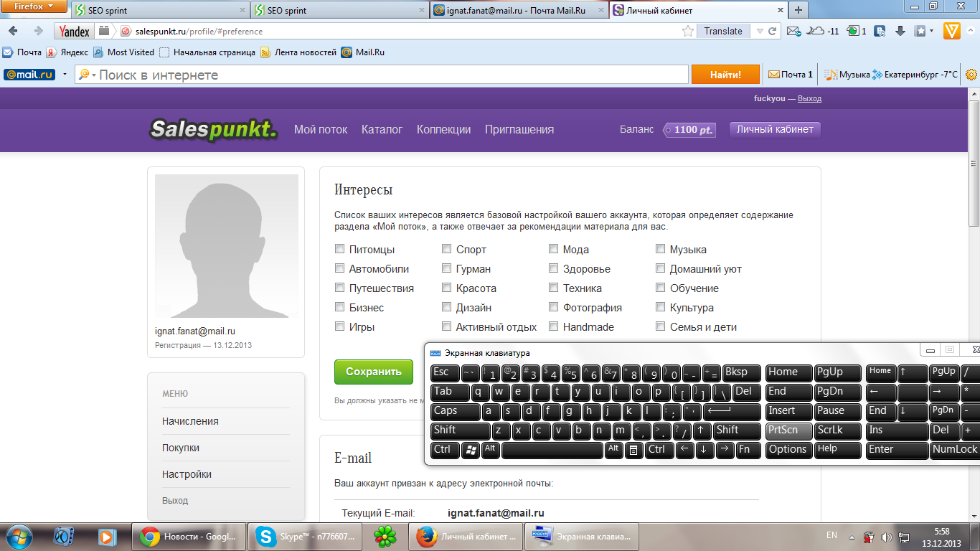The height and width of the screenshot is (551, 980).
Task: Open the mail envelope toolbar icon
Action: [x=793, y=31]
